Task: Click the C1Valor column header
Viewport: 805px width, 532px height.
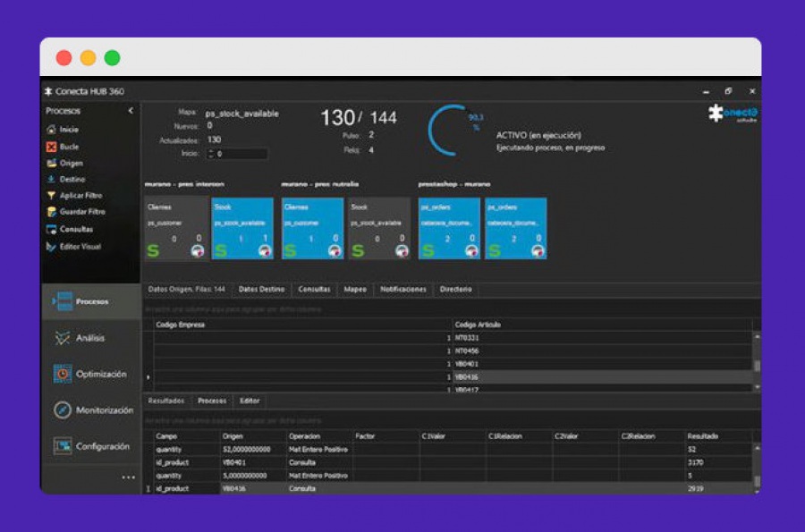Action: point(453,436)
